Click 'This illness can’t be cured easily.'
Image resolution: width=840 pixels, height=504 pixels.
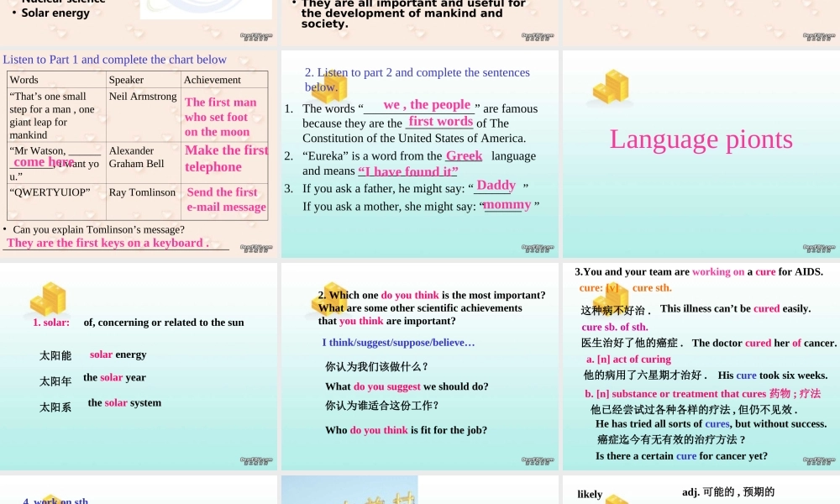coord(736,308)
